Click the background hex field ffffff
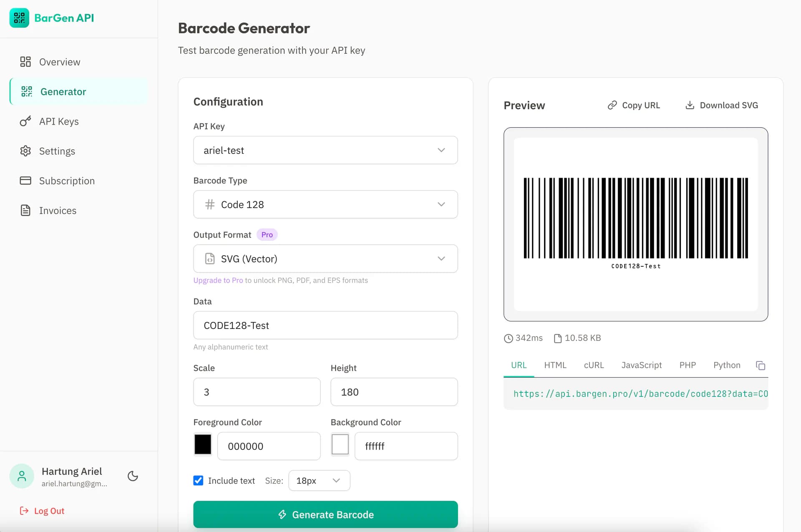Viewport: 801px width, 532px height. click(x=406, y=446)
